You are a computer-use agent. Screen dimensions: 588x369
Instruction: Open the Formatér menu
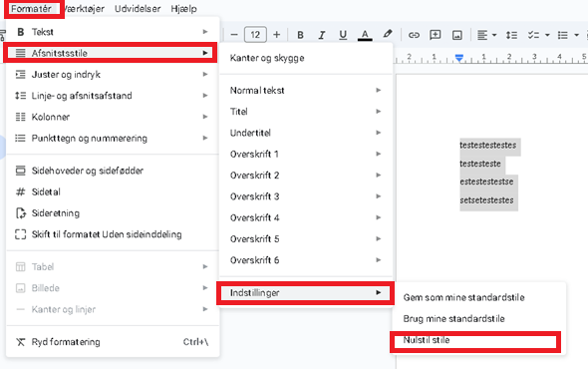click(32, 9)
